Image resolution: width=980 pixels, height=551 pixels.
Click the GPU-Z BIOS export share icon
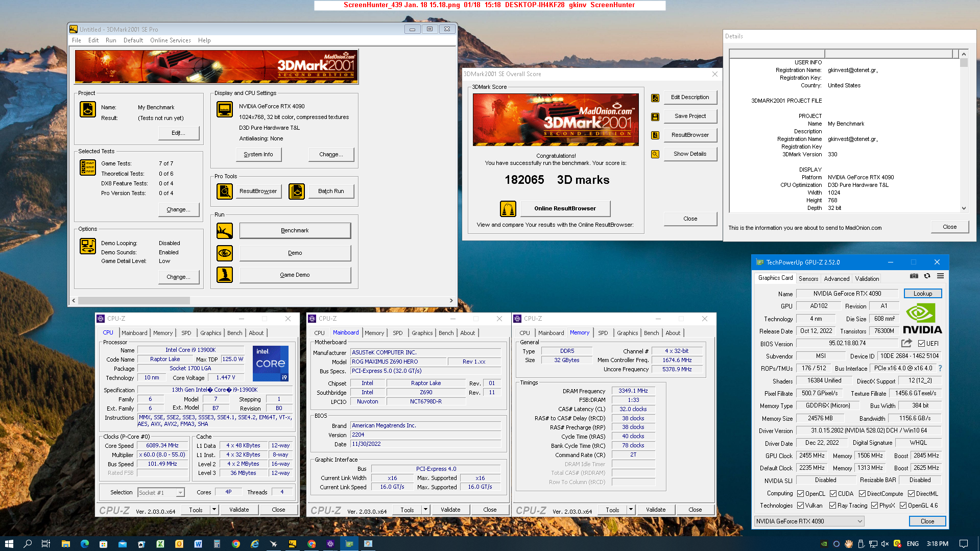[906, 343]
